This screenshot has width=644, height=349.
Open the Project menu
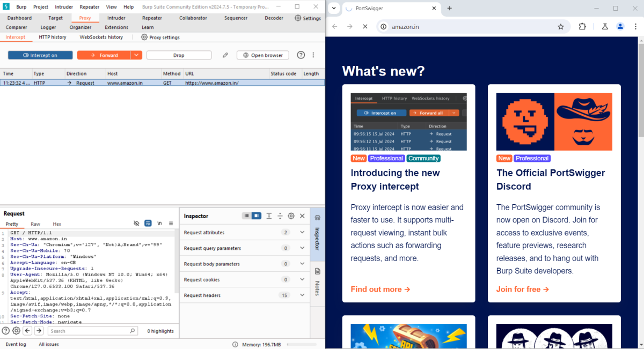pos(41,7)
